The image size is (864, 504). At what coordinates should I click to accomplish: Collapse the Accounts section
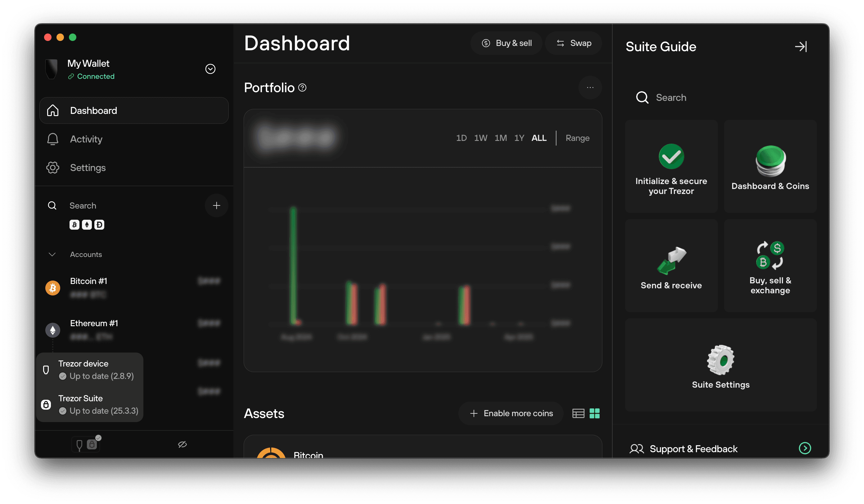pos(52,254)
